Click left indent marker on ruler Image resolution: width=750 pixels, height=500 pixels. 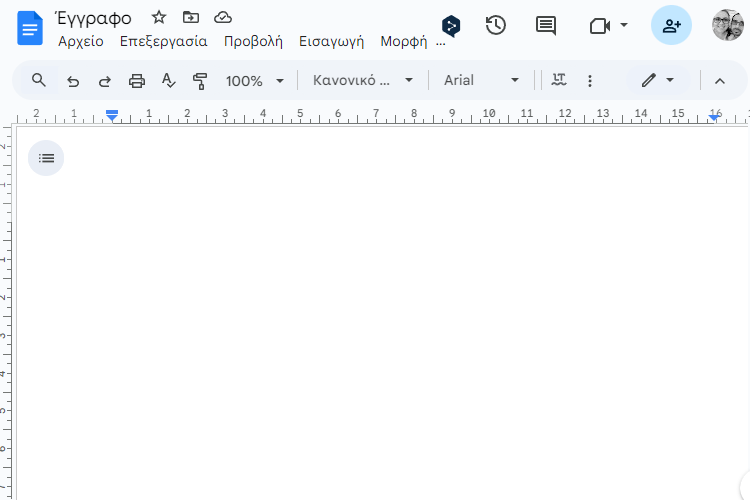click(x=112, y=116)
